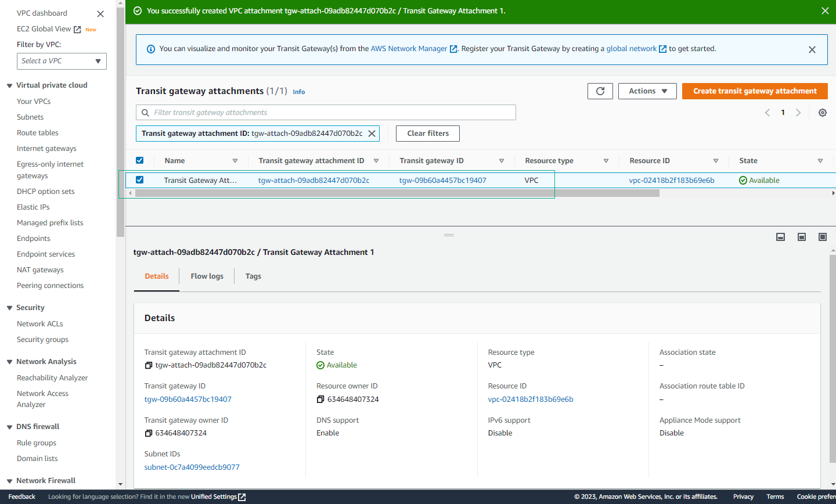
Task: Collapse details panel to bottom view
Action: click(781, 237)
